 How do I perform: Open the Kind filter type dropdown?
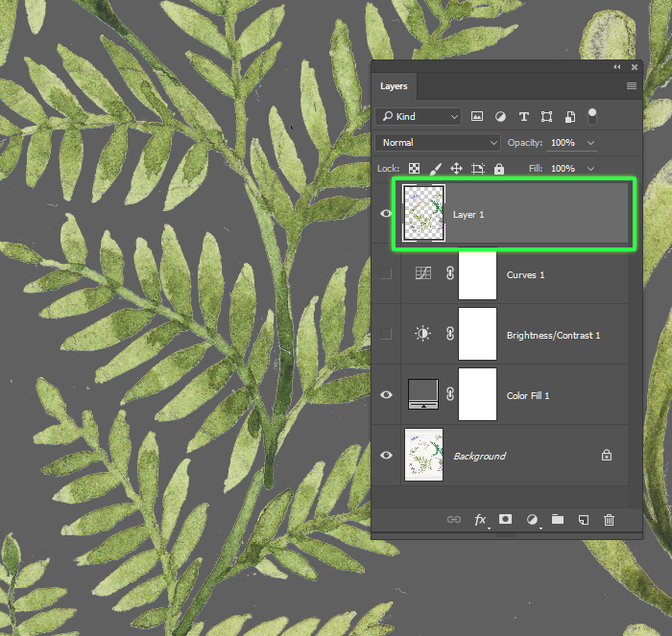(x=420, y=116)
